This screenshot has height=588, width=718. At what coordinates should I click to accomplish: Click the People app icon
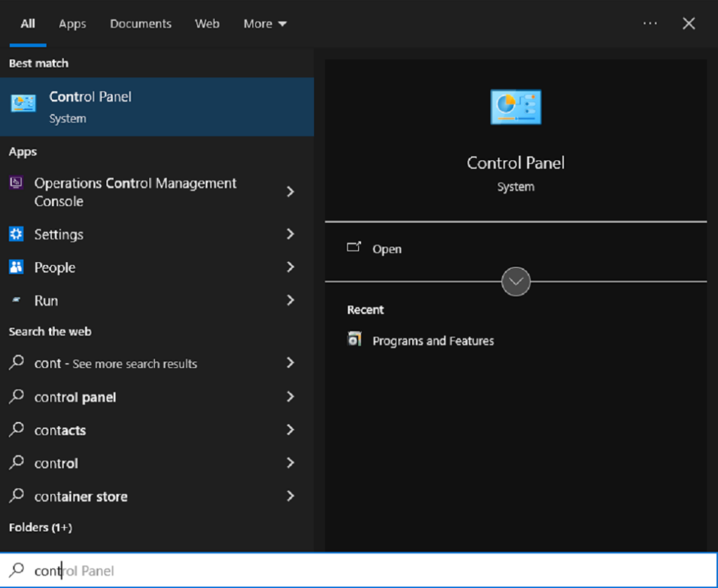click(16, 267)
